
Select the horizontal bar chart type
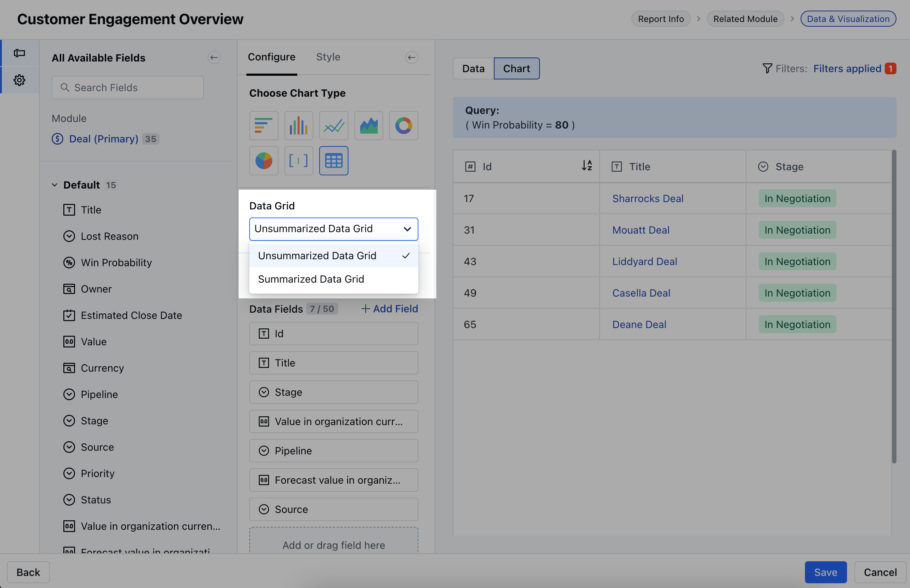(x=264, y=126)
